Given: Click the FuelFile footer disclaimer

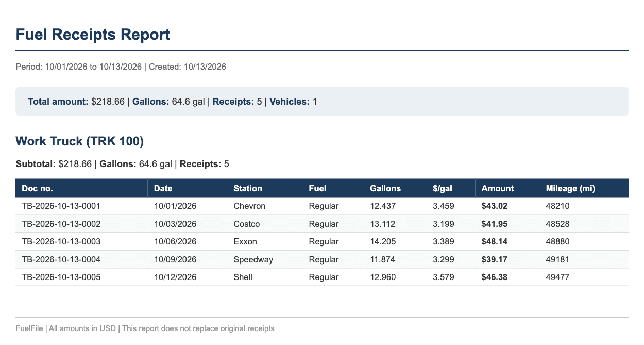Looking at the screenshot, I should click(x=145, y=328).
